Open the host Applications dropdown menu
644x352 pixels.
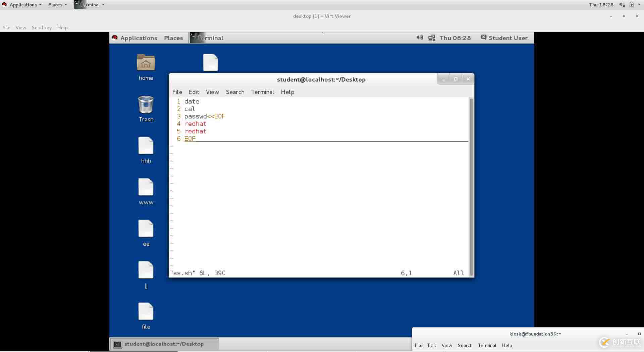click(x=23, y=5)
